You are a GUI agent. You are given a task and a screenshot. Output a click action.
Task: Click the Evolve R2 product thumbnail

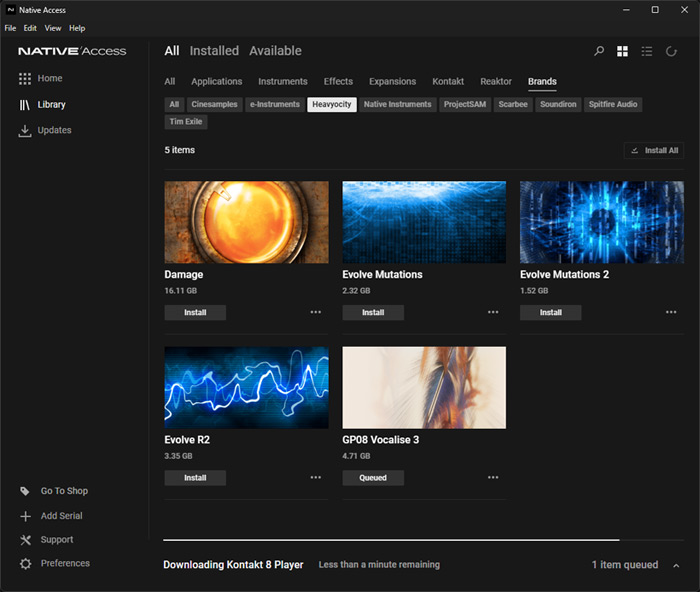click(x=246, y=388)
